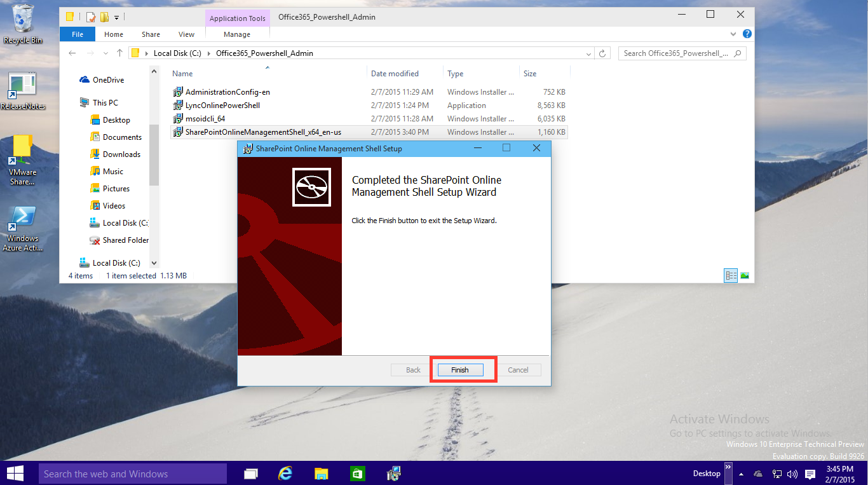The height and width of the screenshot is (485, 868).
Task: Click the Cancel button in setup wizard
Action: pyautogui.click(x=518, y=370)
